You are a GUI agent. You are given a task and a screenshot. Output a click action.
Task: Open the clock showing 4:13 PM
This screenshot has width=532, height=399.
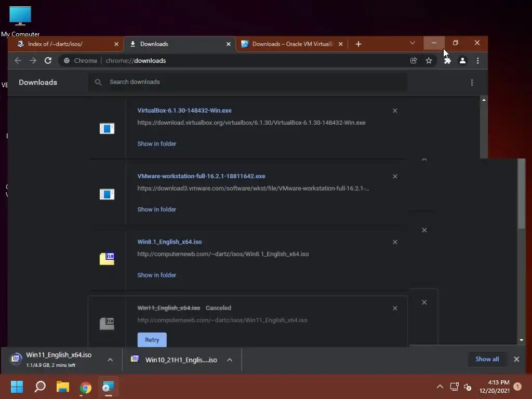(x=495, y=387)
